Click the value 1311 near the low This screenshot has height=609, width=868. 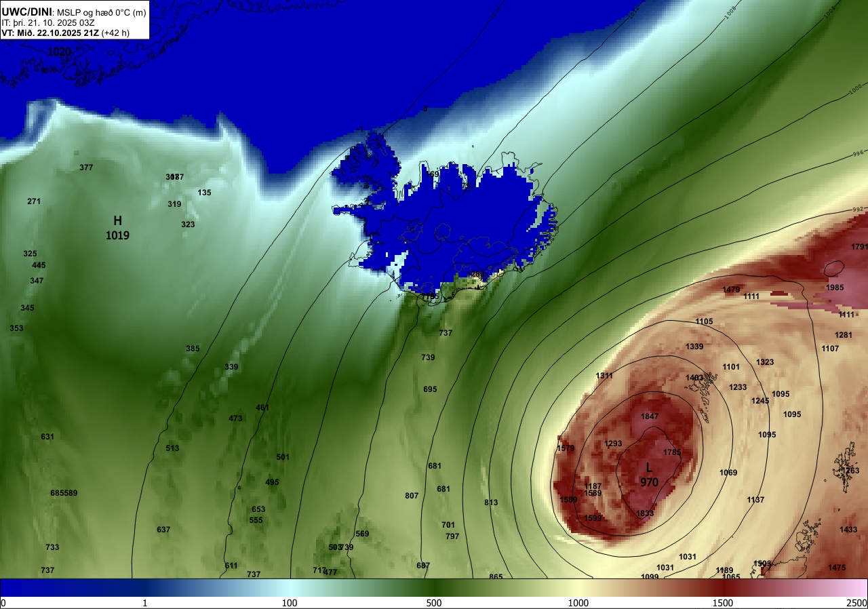pos(604,376)
